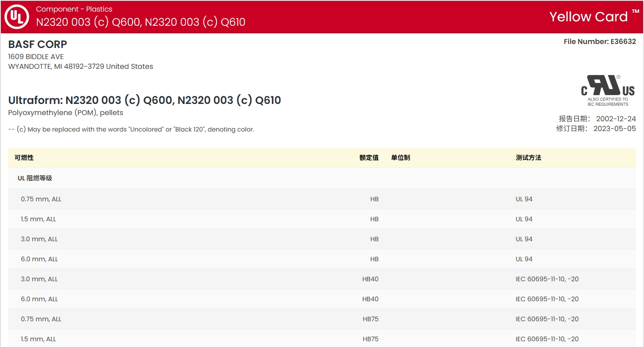Click the 0.75 mm, ALL row with HB rating
This screenshot has width=644, height=347.
tap(322, 199)
